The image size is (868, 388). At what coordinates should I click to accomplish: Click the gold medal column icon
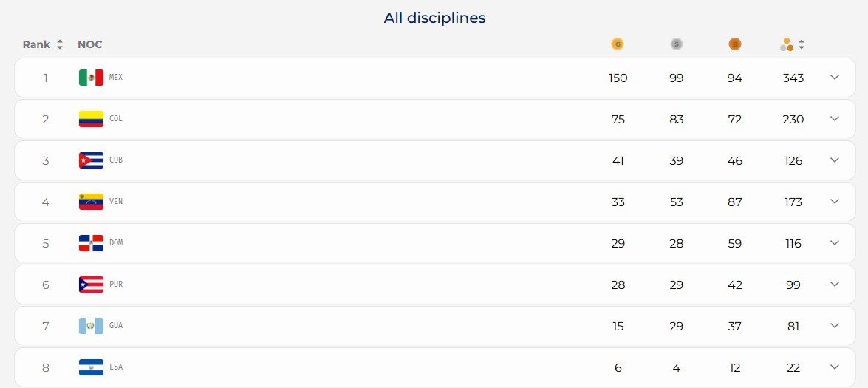[x=618, y=44]
